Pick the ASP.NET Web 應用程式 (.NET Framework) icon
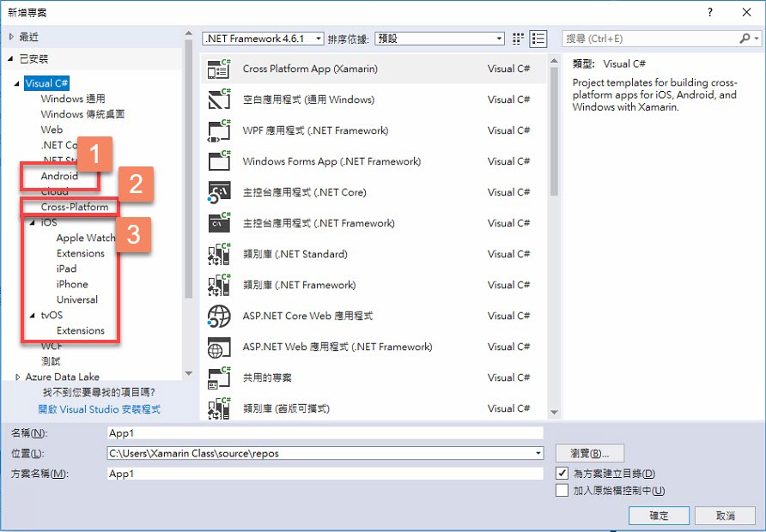766x532 pixels. 219,347
